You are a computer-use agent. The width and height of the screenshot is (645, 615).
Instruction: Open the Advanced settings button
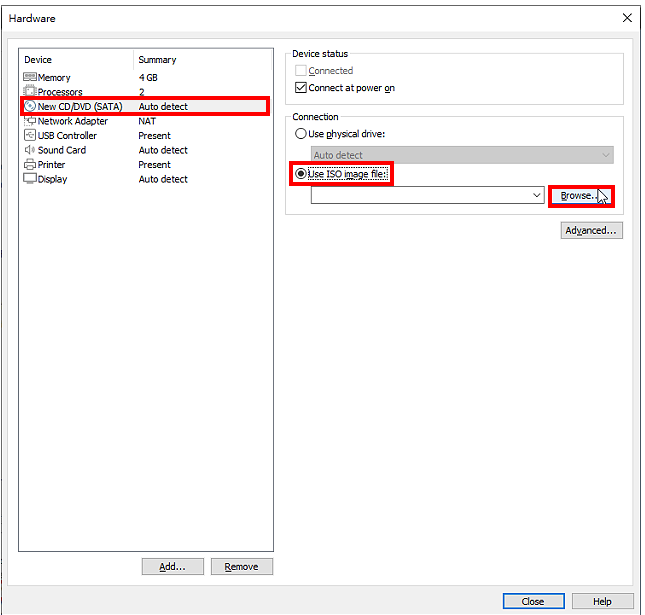(591, 230)
